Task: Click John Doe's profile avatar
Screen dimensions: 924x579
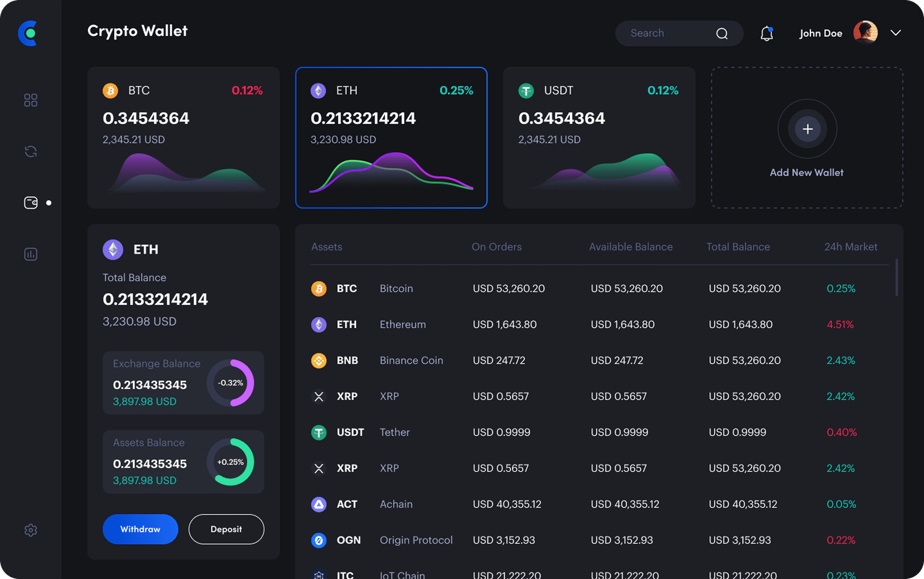Action: 865,33
